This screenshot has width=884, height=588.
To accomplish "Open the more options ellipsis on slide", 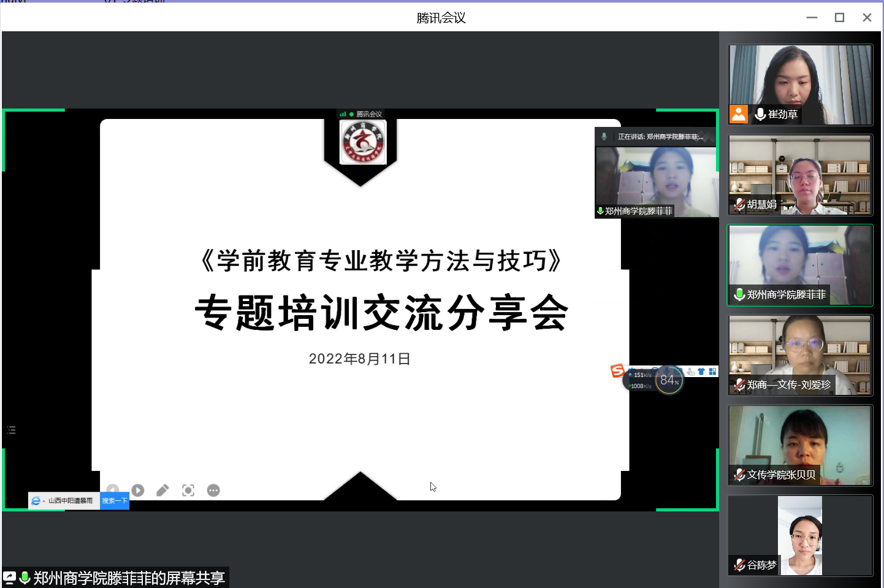I will 213,491.
